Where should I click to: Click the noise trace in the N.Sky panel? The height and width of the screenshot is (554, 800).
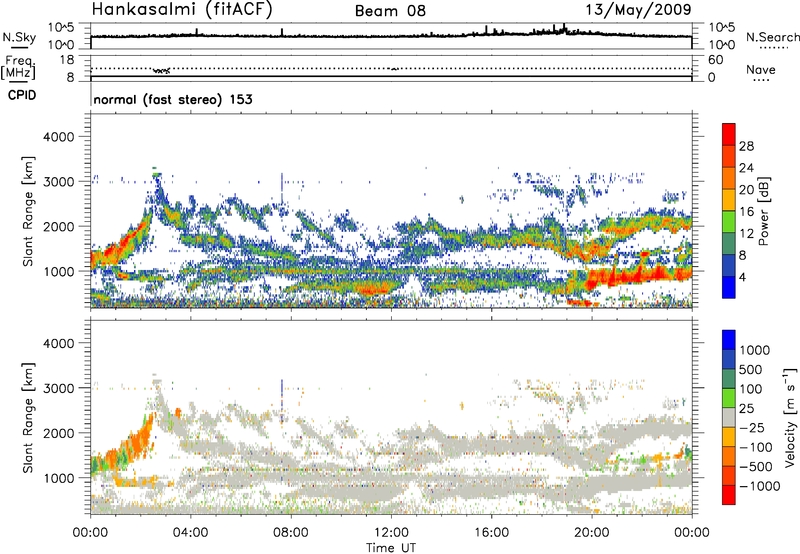tap(391, 35)
